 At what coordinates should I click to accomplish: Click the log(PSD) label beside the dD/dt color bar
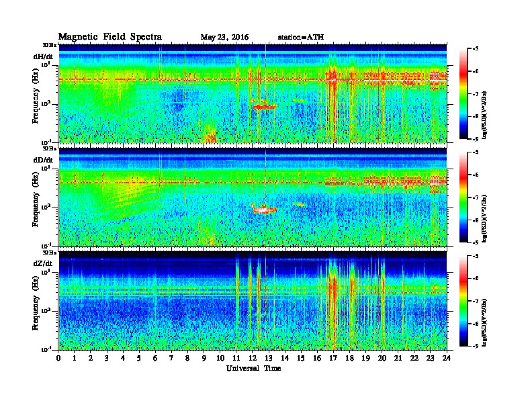484,218
